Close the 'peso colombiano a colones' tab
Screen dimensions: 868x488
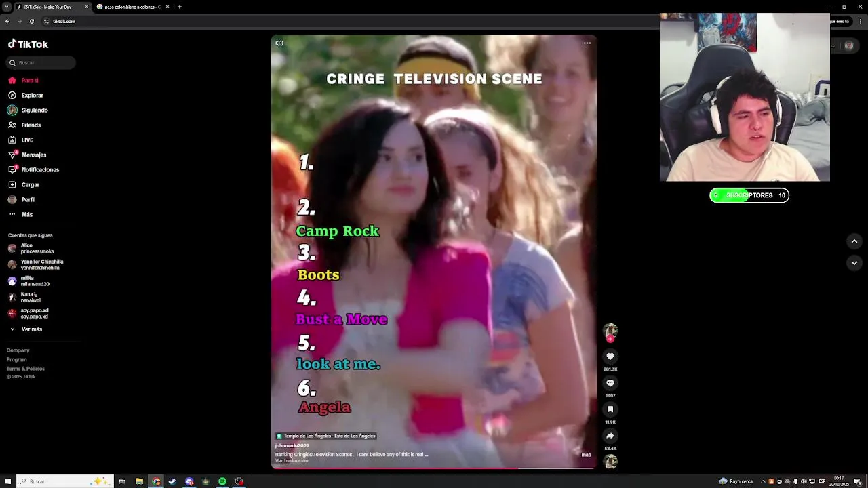(167, 7)
